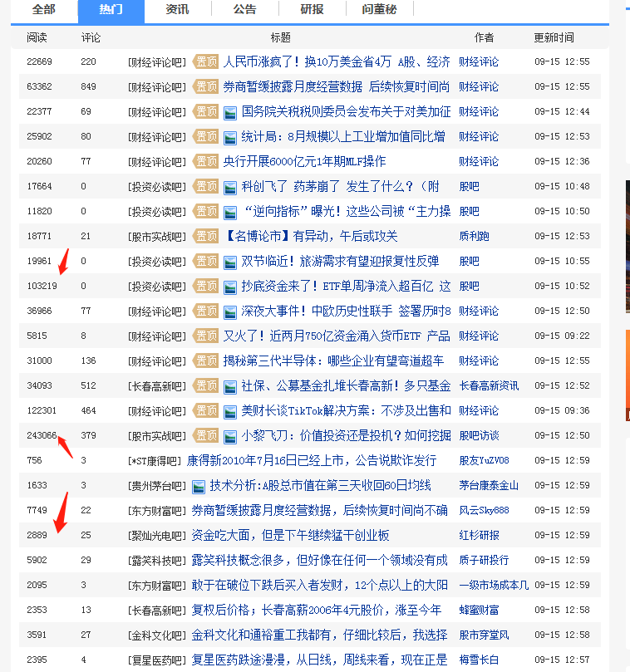Click 置顶 badge on 统计局 post
630x672 pixels.
coord(206,136)
